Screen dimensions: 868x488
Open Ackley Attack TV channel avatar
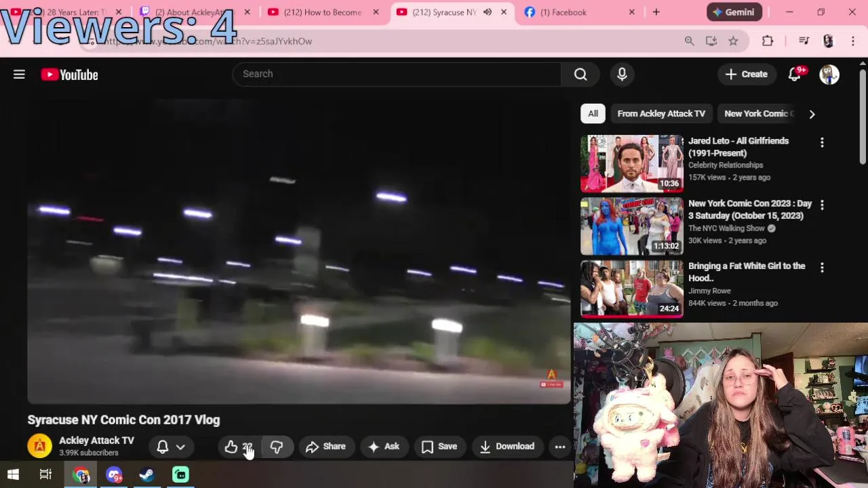point(39,446)
